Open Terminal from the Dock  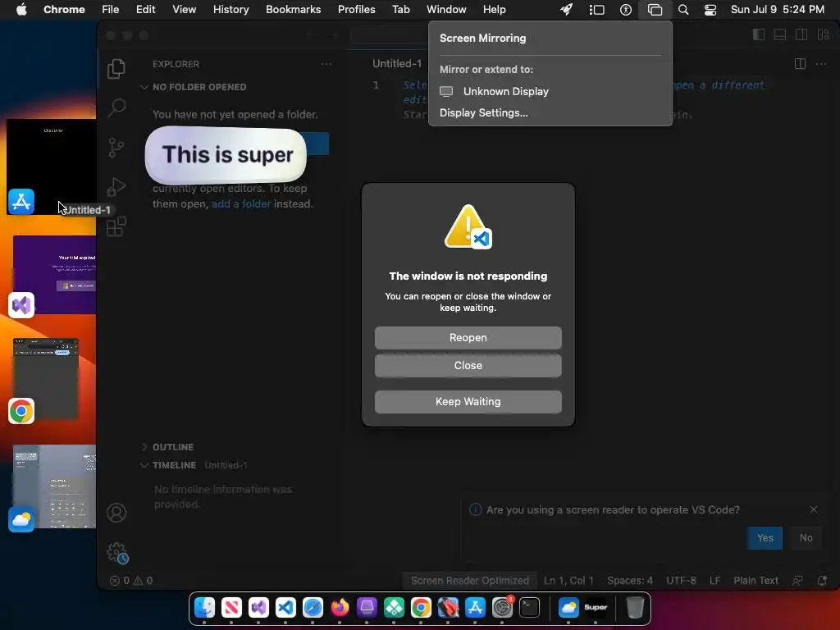point(529,608)
